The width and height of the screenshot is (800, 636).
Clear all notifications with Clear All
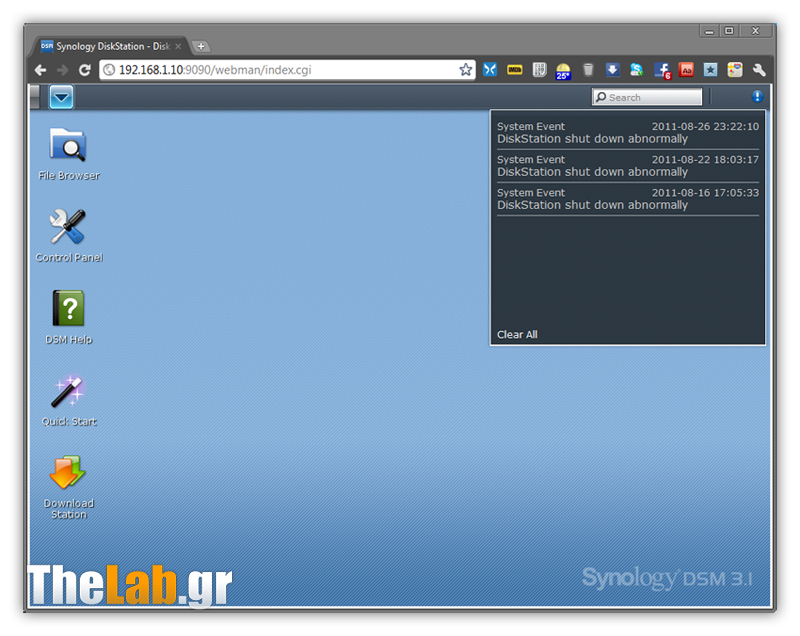coord(517,334)
